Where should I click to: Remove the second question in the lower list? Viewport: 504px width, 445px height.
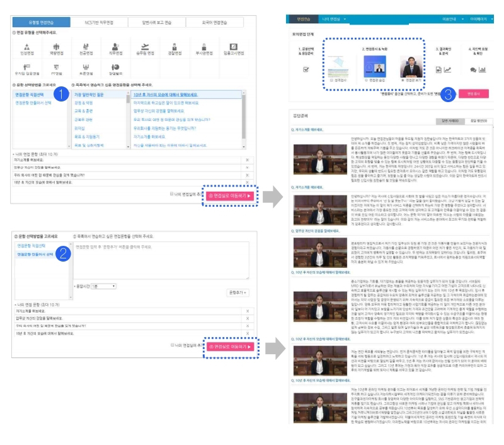tap(248, 318)
